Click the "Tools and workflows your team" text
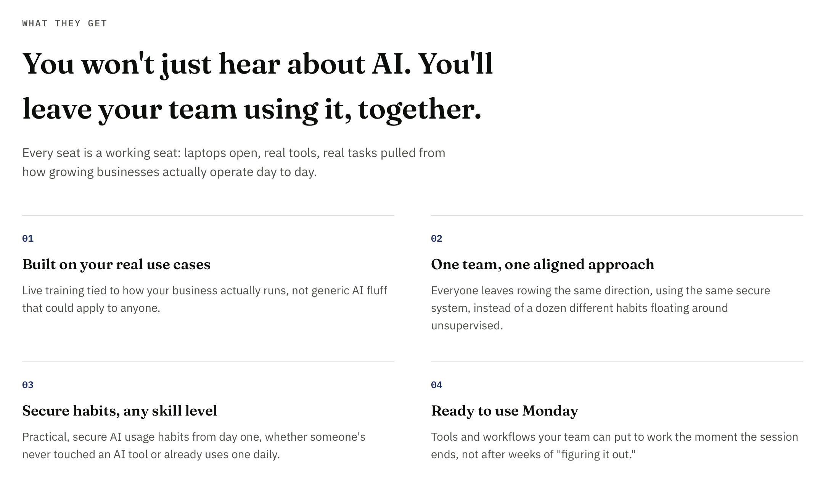Screen dimensions: 820x504 615,446
